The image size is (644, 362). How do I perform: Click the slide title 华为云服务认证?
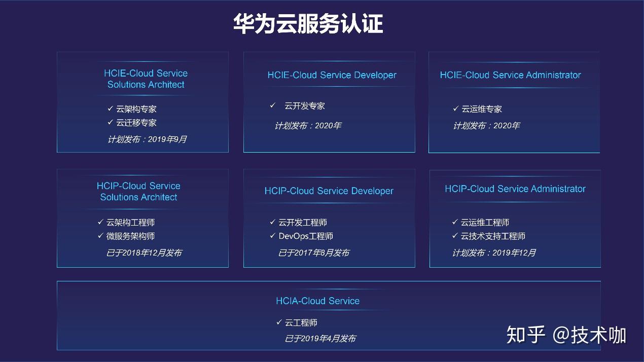(308, 24)
